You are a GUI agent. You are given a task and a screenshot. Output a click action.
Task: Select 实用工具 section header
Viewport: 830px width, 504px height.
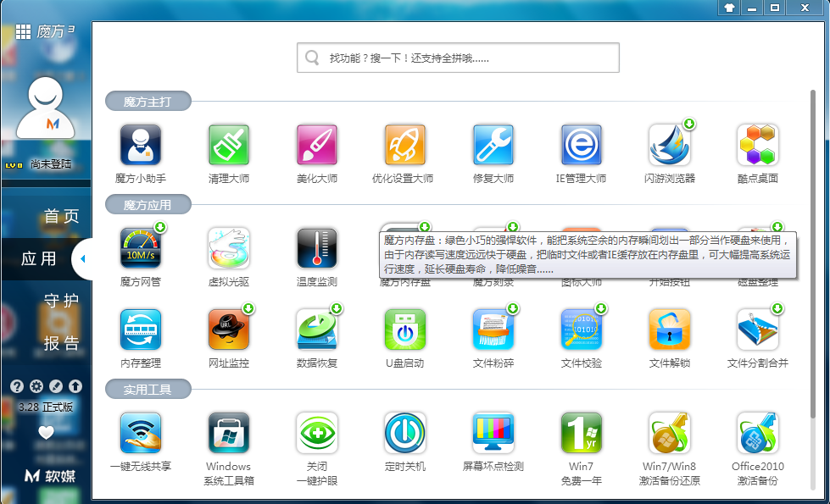pyautogui.click(x=148, y=390)
